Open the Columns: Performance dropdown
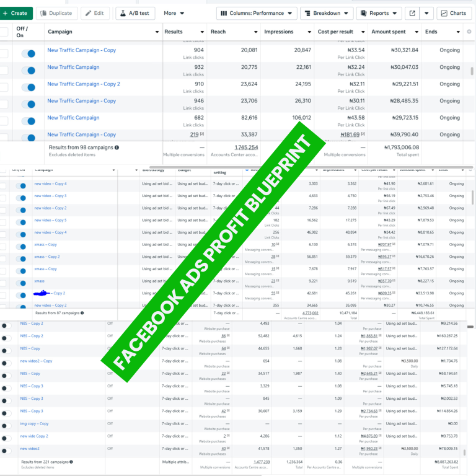This screenshot has width=476, height=476. click(x=257, y=14)
